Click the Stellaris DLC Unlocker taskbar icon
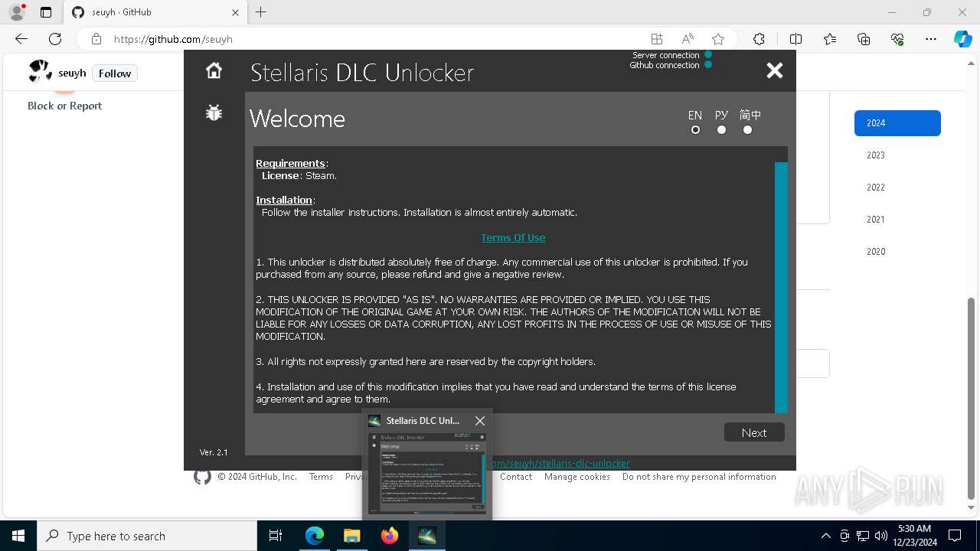 click(x=426, y=536)
